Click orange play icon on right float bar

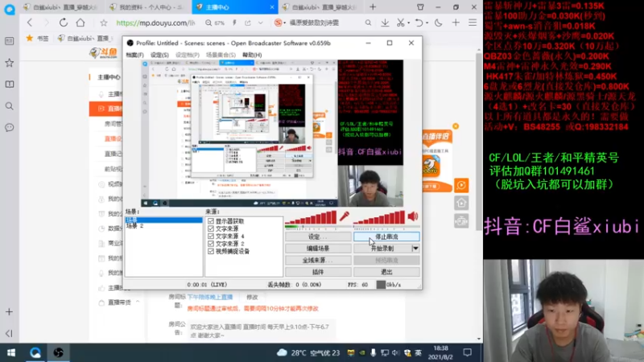click(461, 186)
